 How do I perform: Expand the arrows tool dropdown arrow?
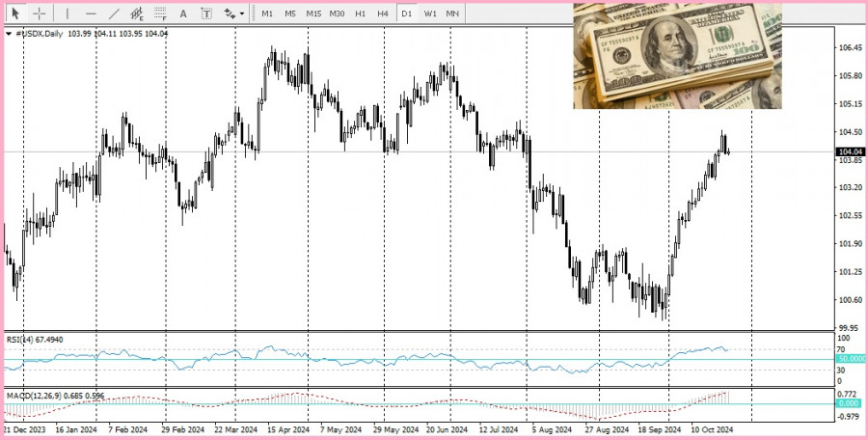[242, 14]
